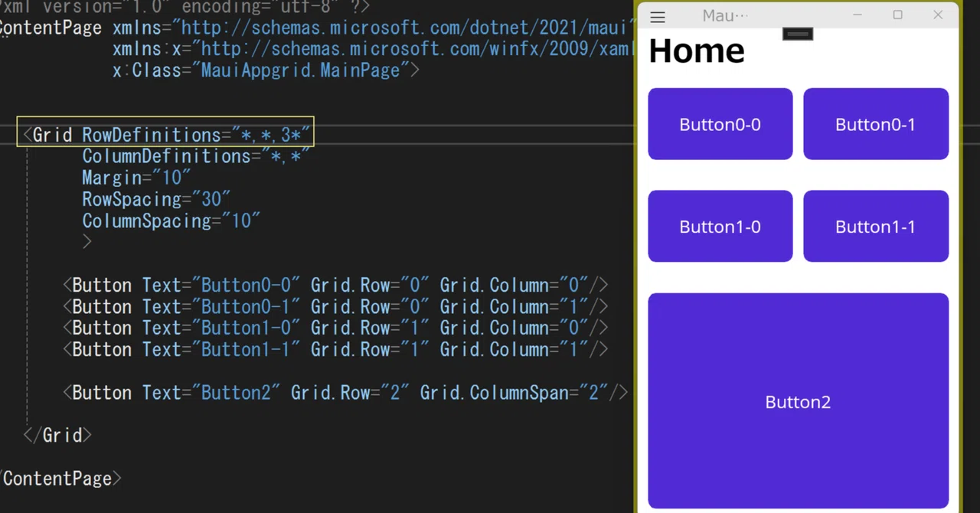The width and height of the screenshot is (980, 513).
Task: Click the Button0-1 button
Action: coord(876,124)
